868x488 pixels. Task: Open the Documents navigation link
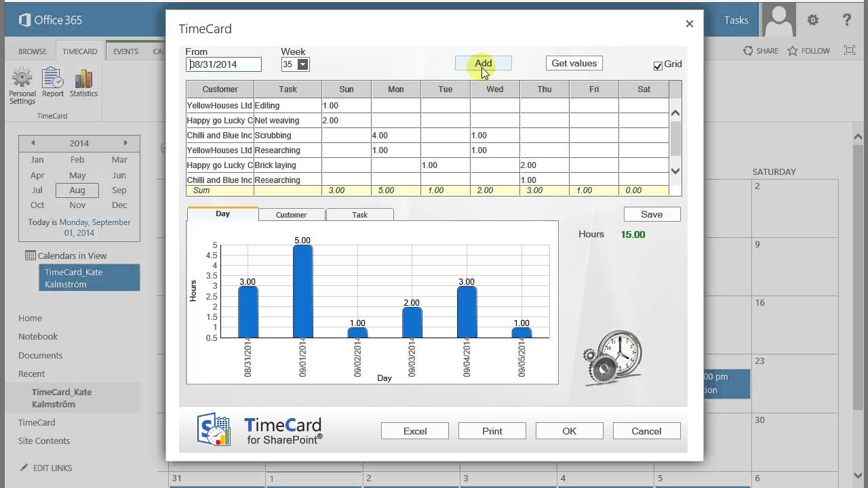click(40, 355)
